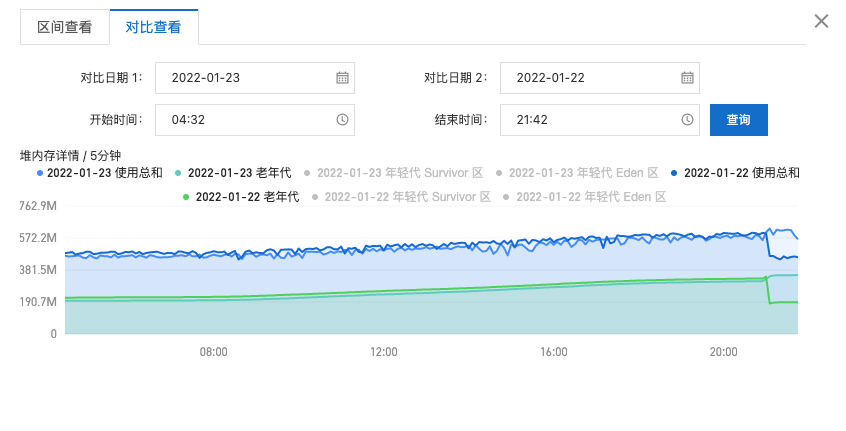Image resolution: width=846 pixels, height=431 pixels.
Task: Hide 2022-01-22 老年代 legend series
Action: (x=241, y=197)
